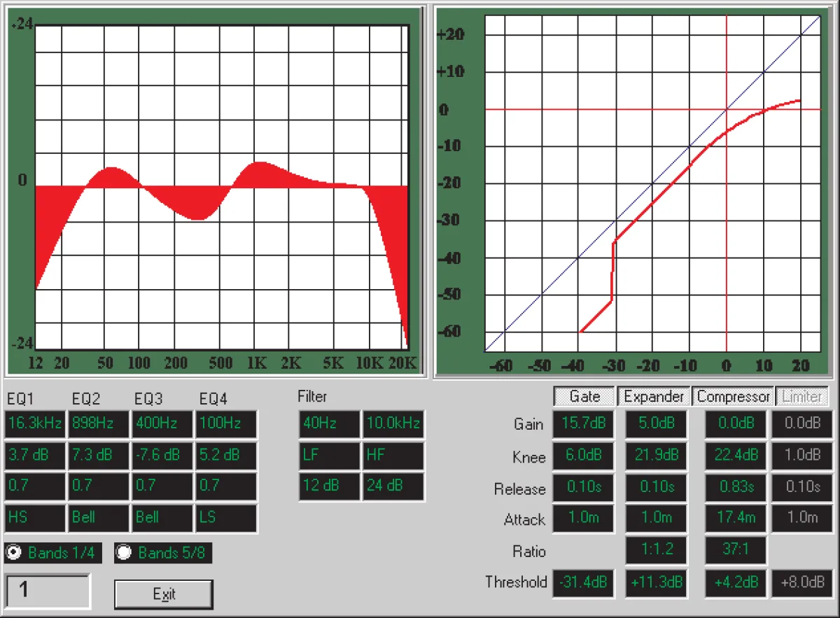Click the Compressor attack value 17.4m
The image size is (840, 618).
point(736,518)
